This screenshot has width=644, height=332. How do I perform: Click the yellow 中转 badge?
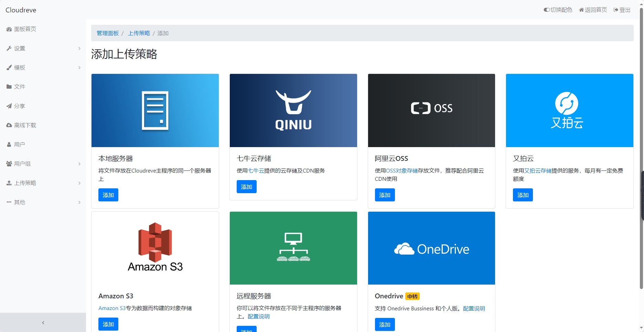412,296
